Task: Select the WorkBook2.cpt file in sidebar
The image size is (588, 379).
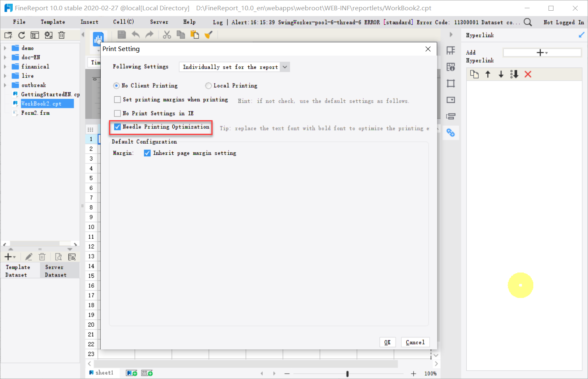Action: (46, 103)
